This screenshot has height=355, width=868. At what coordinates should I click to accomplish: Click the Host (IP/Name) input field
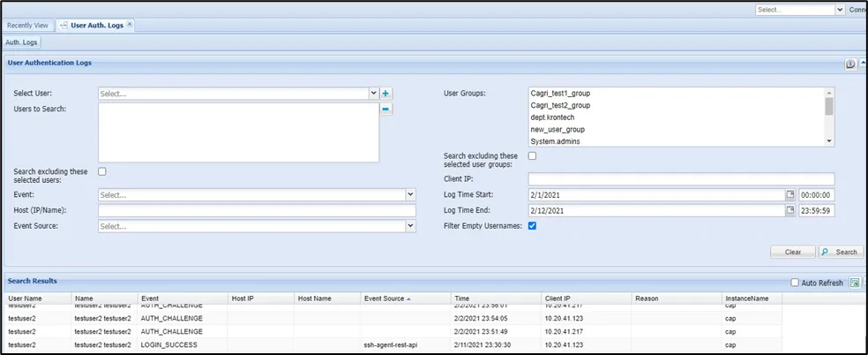[257, 210]
